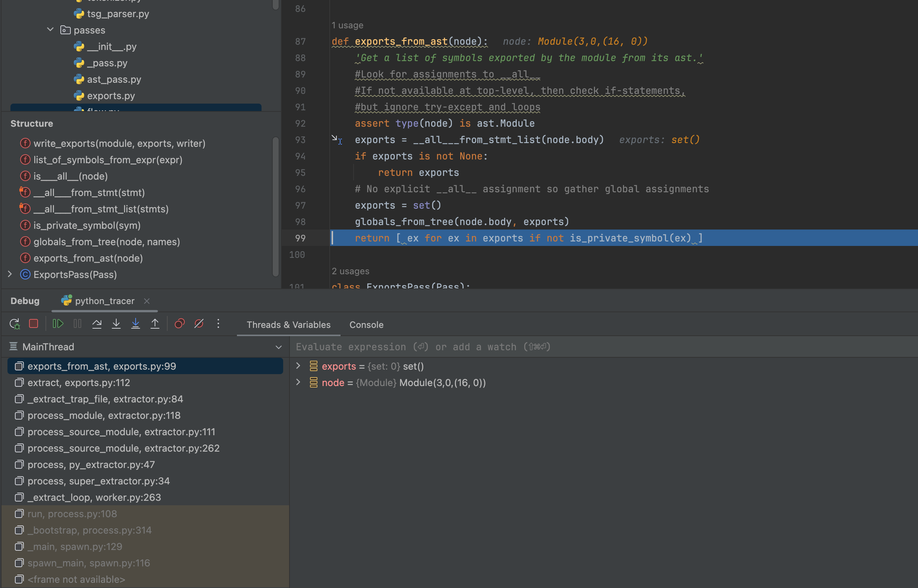Toggle Mute Breakpoints

[199, 324]
